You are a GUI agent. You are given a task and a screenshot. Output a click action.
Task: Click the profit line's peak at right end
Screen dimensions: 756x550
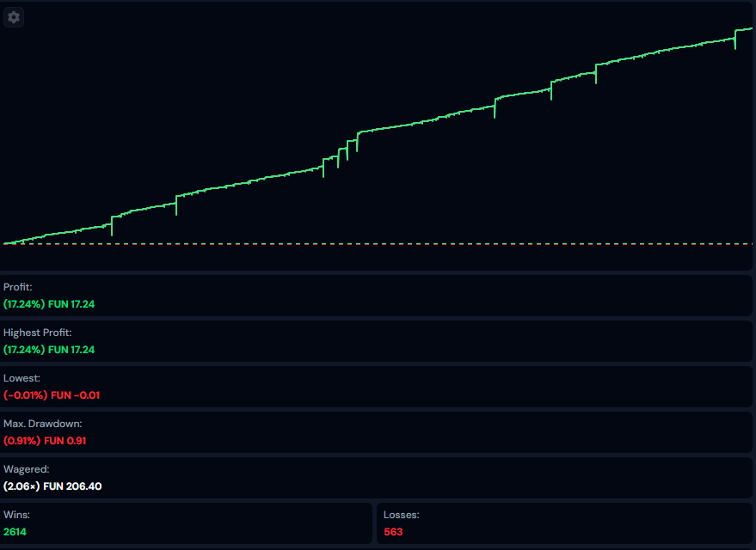click(750, 29)
